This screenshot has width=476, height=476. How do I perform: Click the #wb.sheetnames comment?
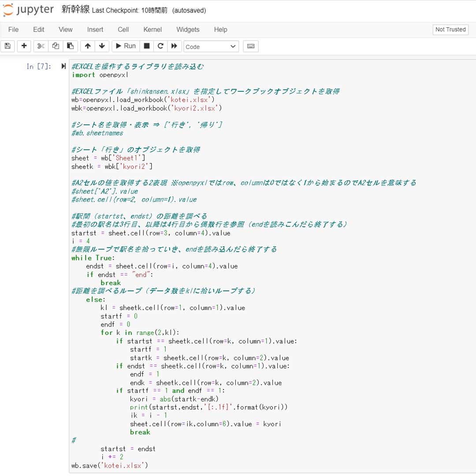97,133
